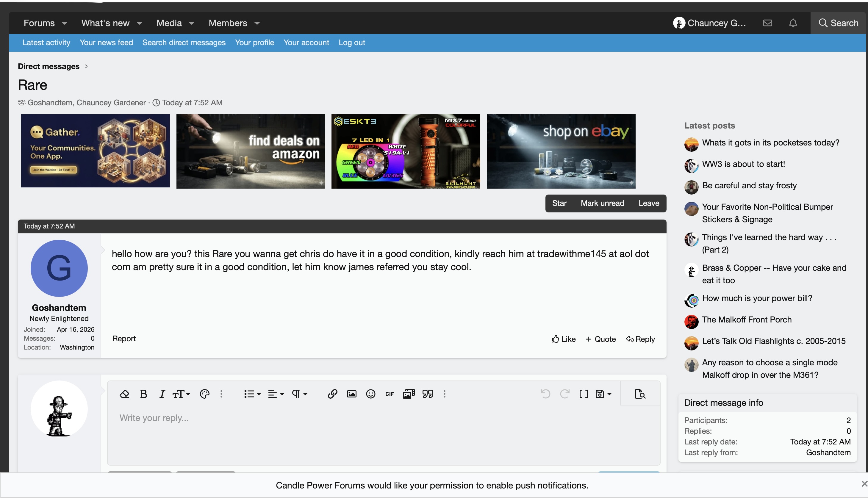The image size is (868, 498).
Task: Reply to Goshandtem's message
Action: click(x=640, y=339)
